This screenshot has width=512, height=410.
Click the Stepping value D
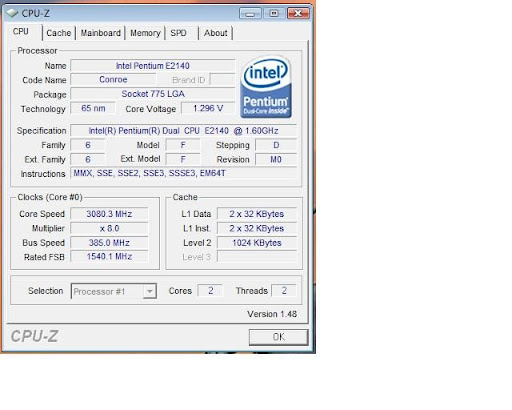click(x=276, y=145)
